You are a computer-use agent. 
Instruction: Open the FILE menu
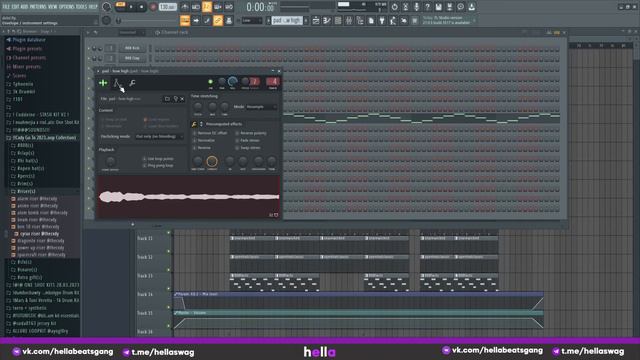6,7
